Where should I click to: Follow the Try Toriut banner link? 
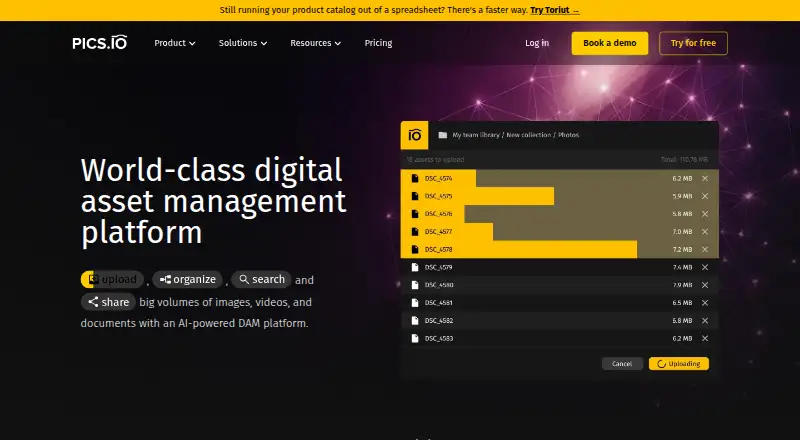point(555,10)
